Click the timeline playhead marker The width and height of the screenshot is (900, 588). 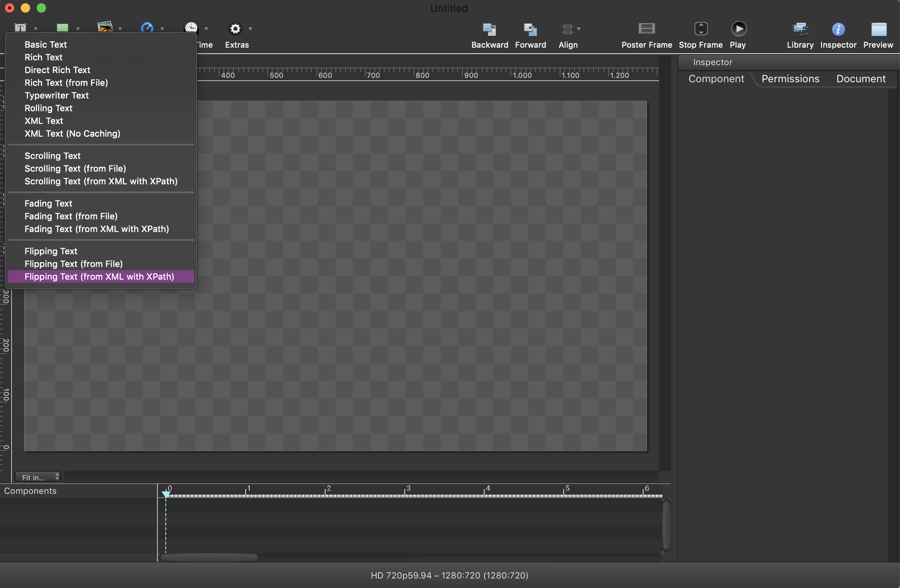pos(166,494)
